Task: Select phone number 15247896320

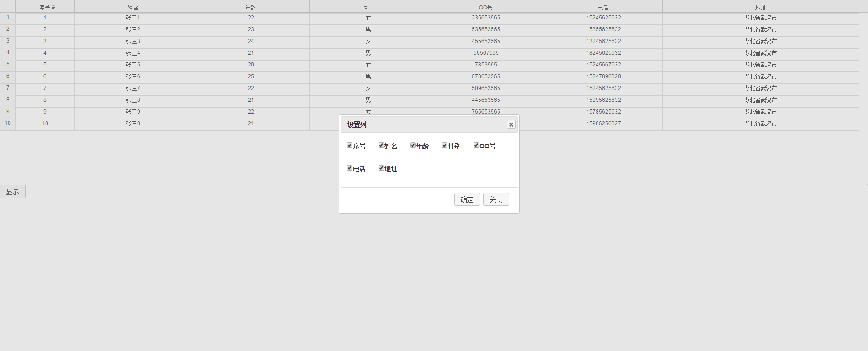Action: click(603, 76)
